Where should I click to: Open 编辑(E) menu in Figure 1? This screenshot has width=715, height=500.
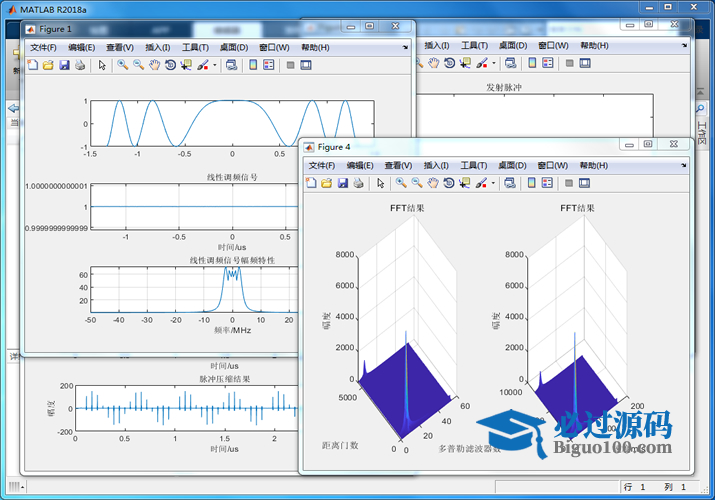pyautogui.click(x=82, y=47)
